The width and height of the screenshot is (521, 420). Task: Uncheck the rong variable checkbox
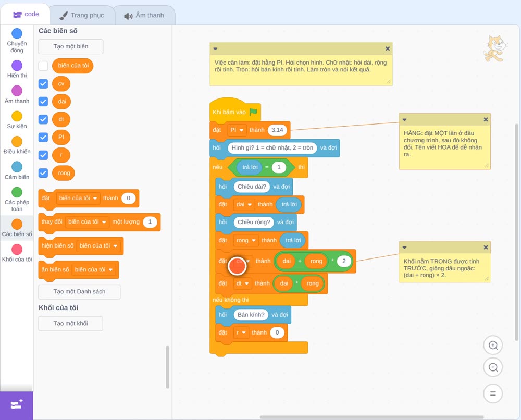click(43, 173)
